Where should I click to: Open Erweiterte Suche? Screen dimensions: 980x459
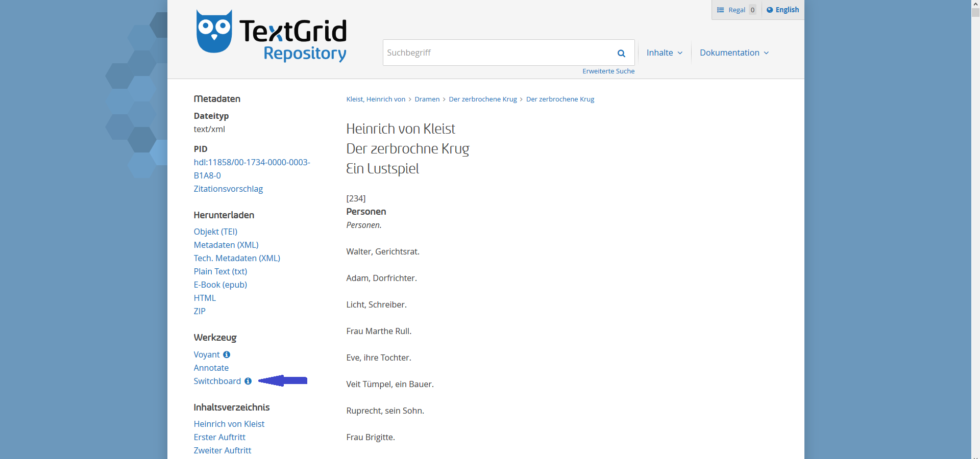pos(608,71)
